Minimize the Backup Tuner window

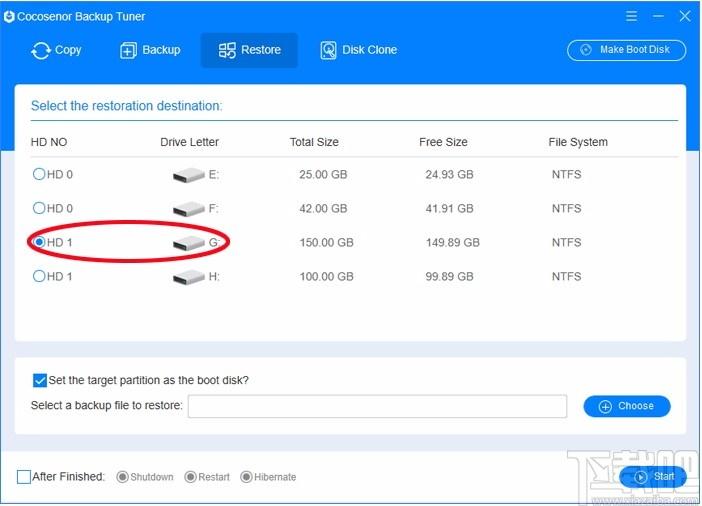click(x=658, y=17)
